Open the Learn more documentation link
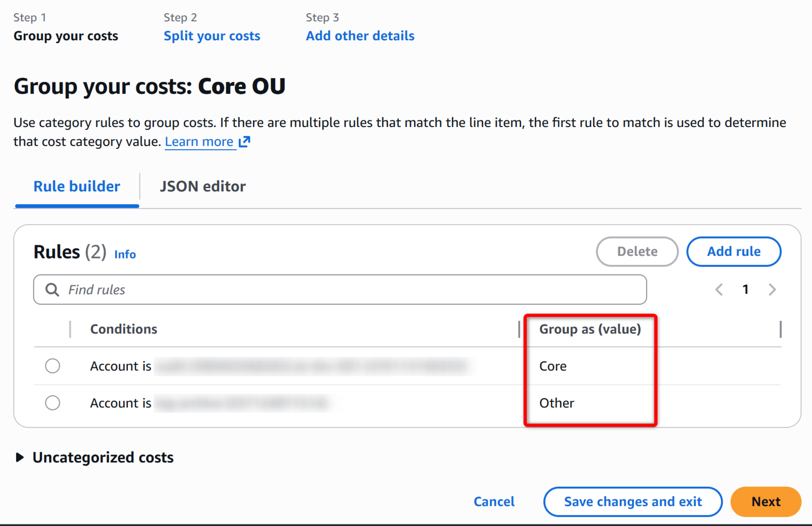This screenshot has height=526, width=812. click(199, 142)
